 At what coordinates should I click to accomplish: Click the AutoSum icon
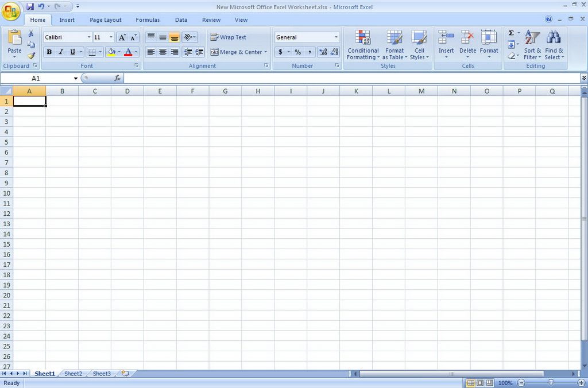(x=510, y=33)
